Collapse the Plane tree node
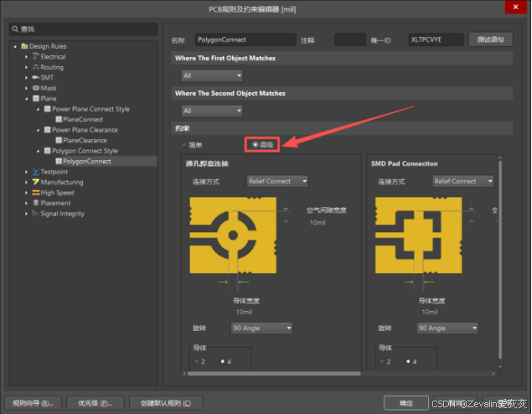The image size is (532, 414). (27, 99)
